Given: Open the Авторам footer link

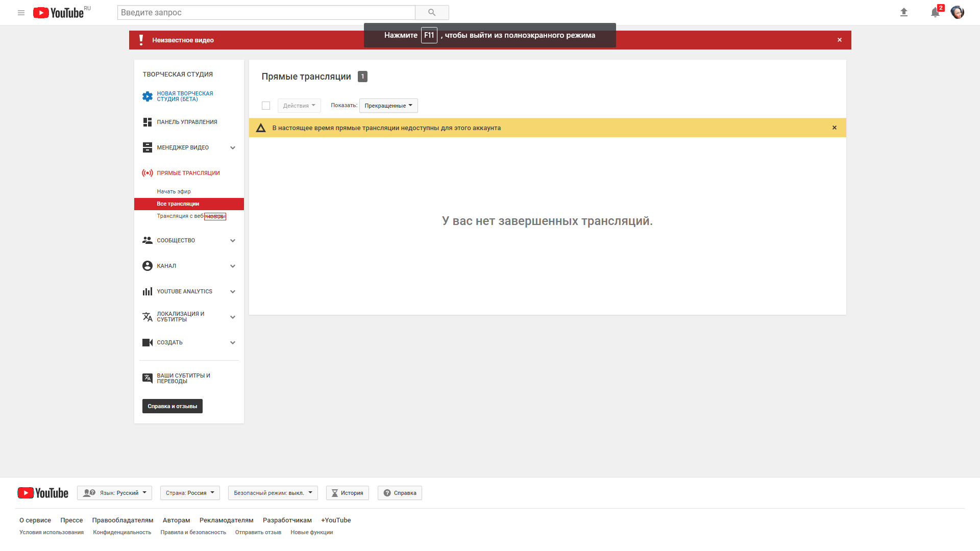Looking at the screenshot, I should (176, 520).
